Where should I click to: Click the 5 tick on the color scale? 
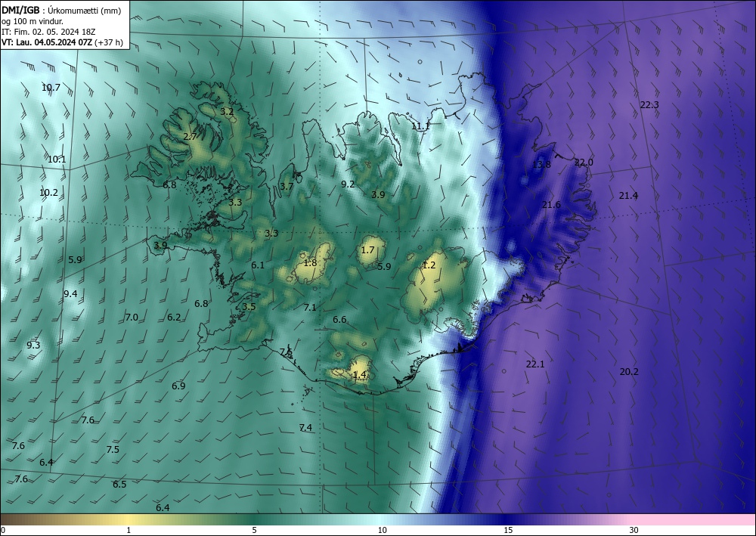point(254,531)
